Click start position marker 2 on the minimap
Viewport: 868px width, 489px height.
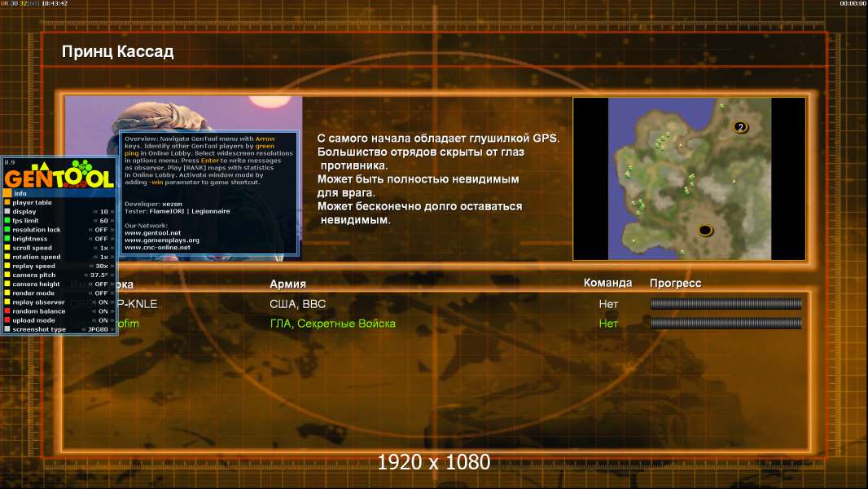coord(740,127)
